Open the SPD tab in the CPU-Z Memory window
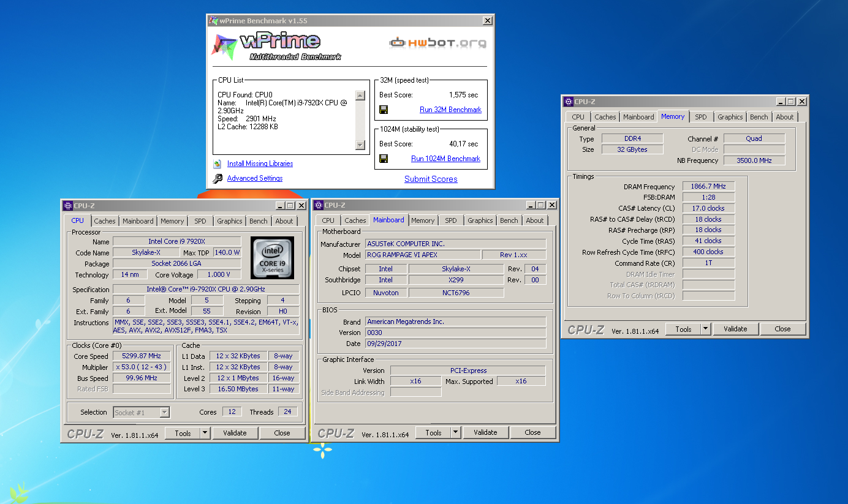This screenshot has width=848, height=504. (x=701, y=117)
